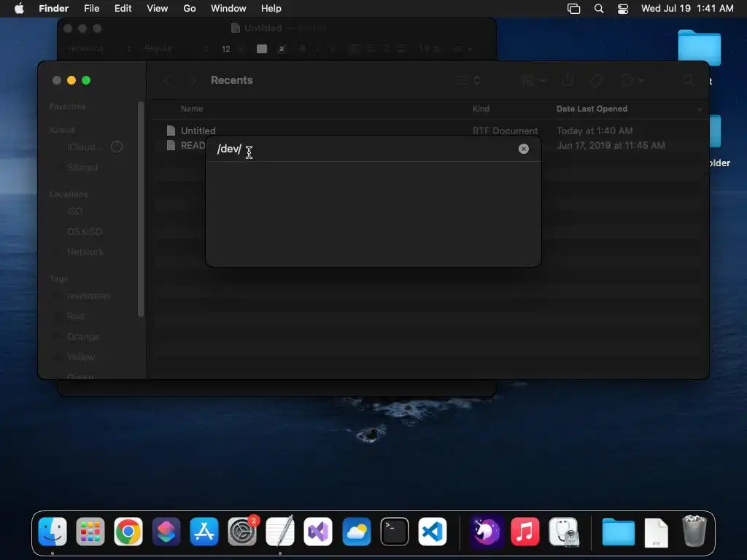Launch Terminal from the Dock

[395, 531]
